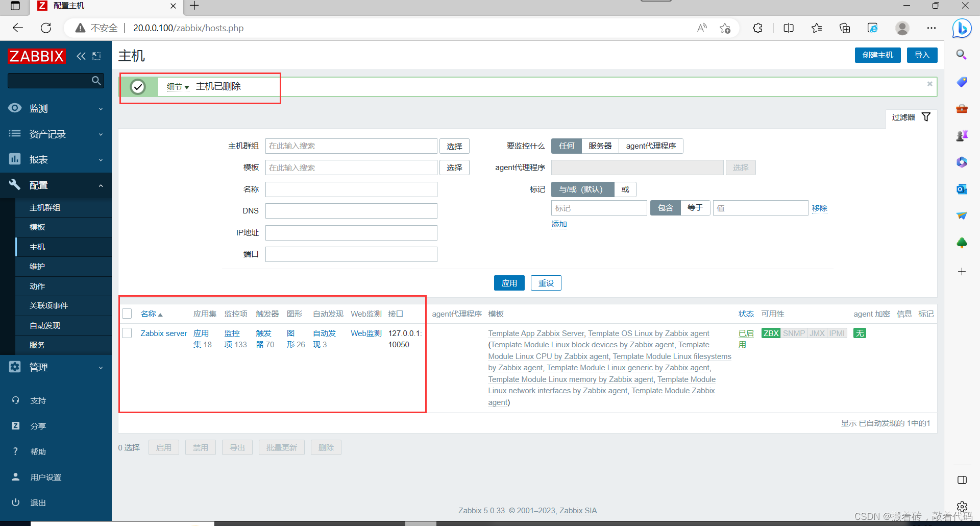The width and height of the screenshot is (980, 526).
Task: Open Outlook icon in Edge sidebar
Action: click(x=962, y=189)
